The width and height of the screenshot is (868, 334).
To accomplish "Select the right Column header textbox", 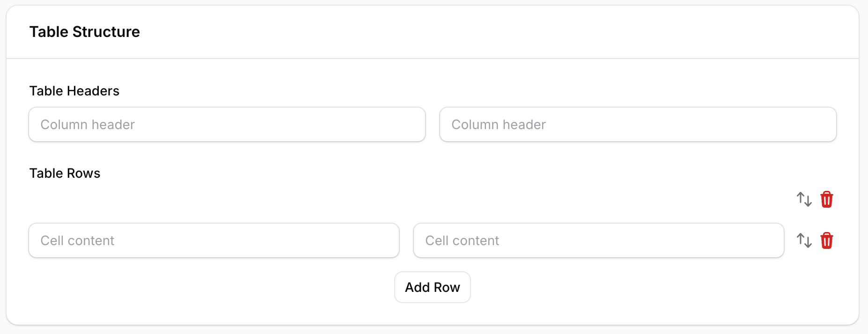I will 638,124.
